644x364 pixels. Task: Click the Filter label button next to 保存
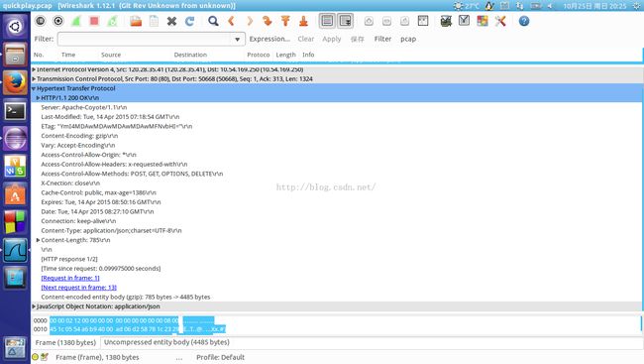(382, 39)
